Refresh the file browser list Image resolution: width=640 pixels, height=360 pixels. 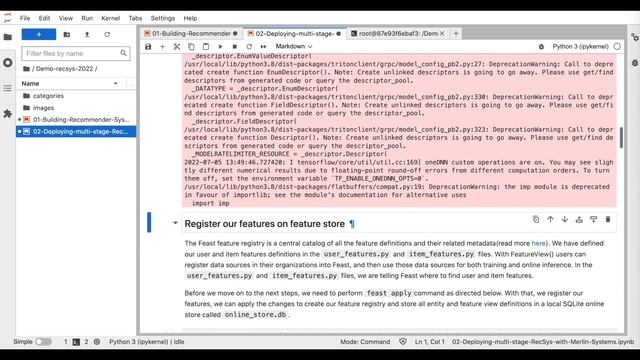[x=107, y=35]
